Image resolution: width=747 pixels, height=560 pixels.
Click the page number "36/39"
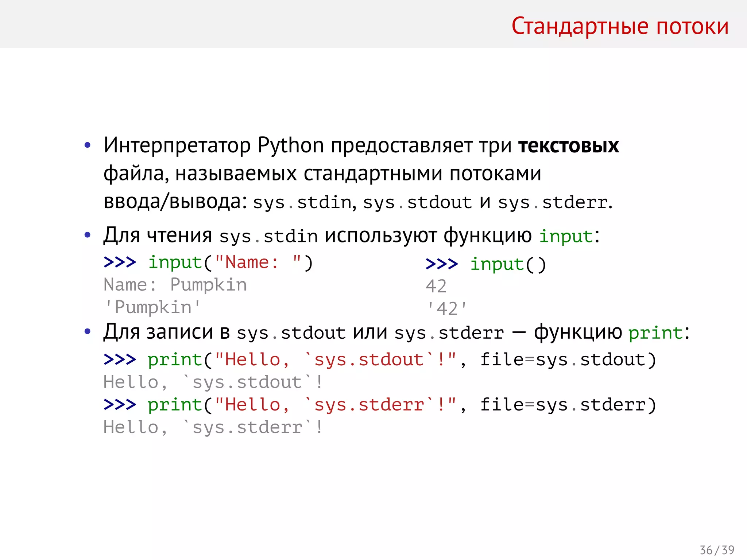pyautogui.click(x=717, y=550)
